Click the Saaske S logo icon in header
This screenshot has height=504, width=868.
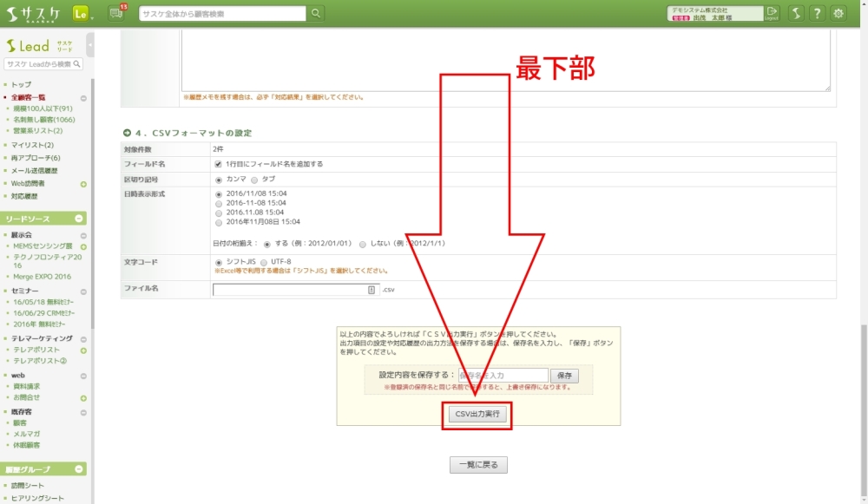(x=795, y=13)
